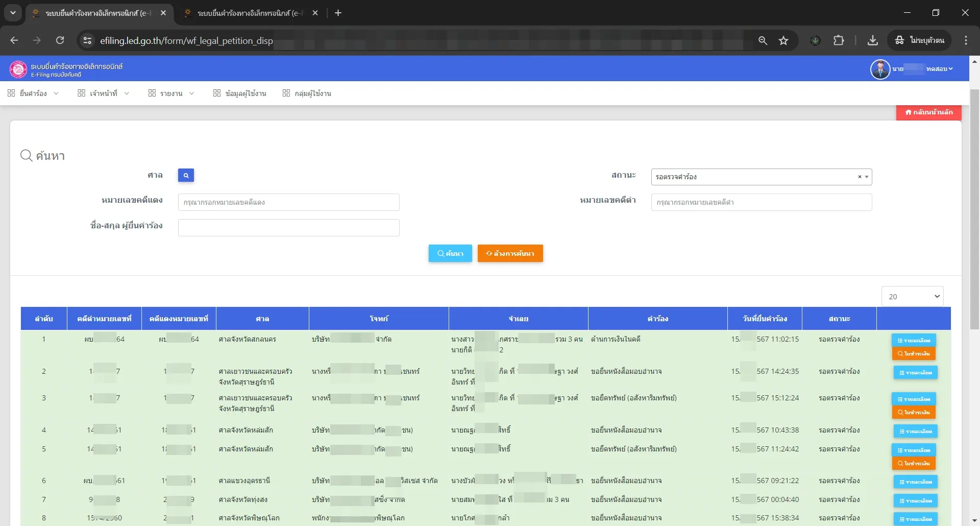
Task: Click ด้านการเงินในคดี petition cell
Action: click(616, 339)
